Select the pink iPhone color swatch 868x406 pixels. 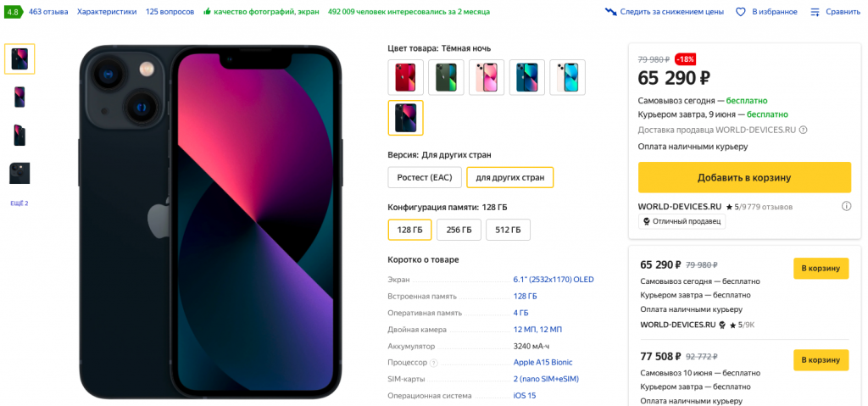pos(487,77)
